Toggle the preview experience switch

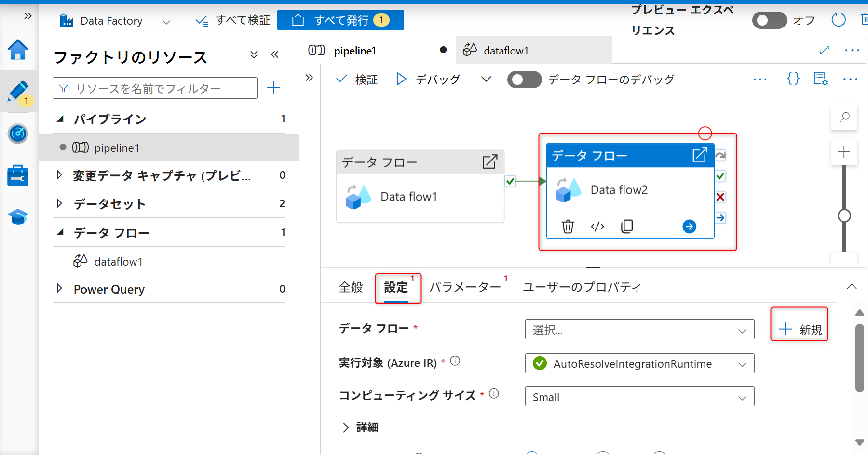click(x=769, y=20)
